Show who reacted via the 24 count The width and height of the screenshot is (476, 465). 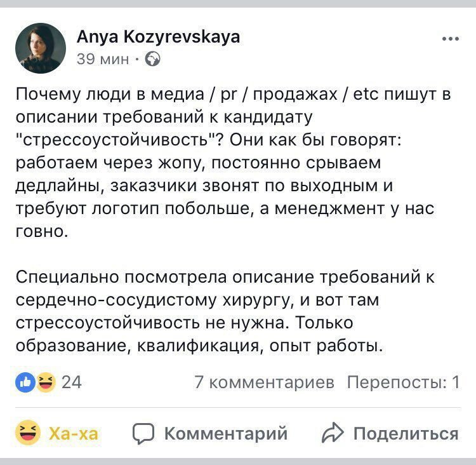72,382
